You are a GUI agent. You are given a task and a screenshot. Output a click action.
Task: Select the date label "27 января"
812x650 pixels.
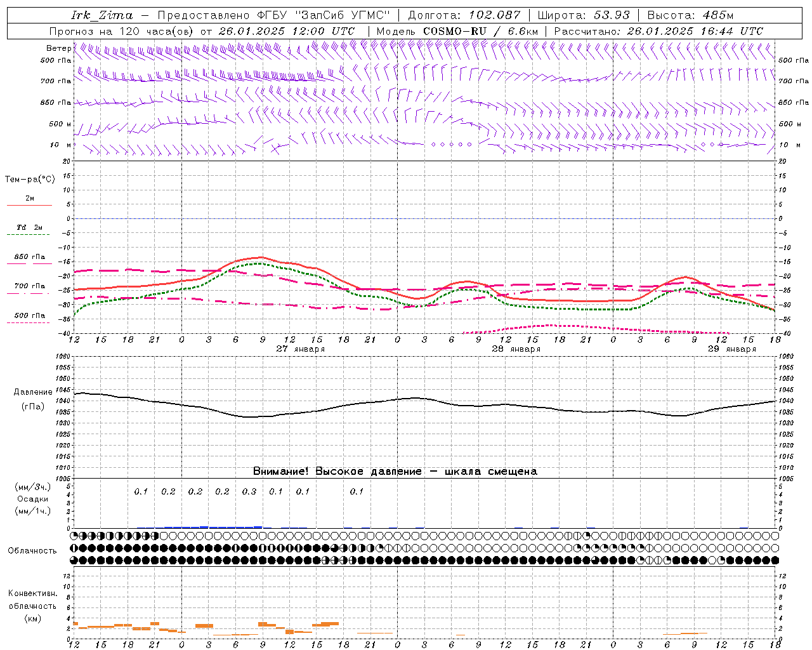coord(300,349)
